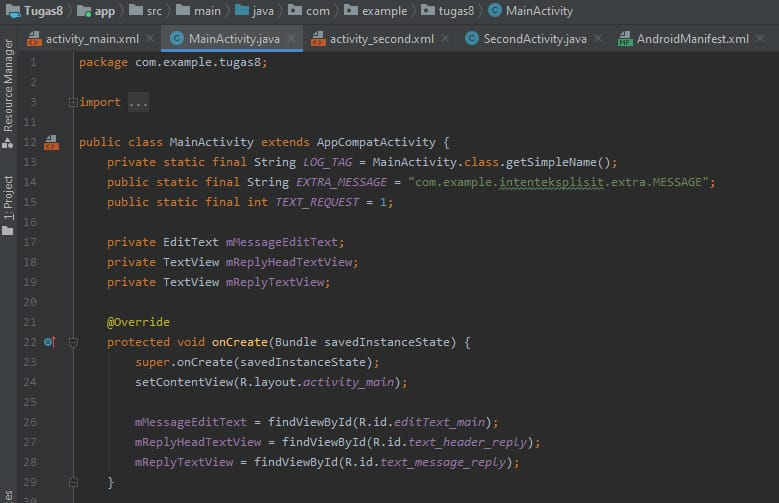The width and height of the screenshot is (779, 503).
Task: Click the @Override annotation
Action: point(138,322)
